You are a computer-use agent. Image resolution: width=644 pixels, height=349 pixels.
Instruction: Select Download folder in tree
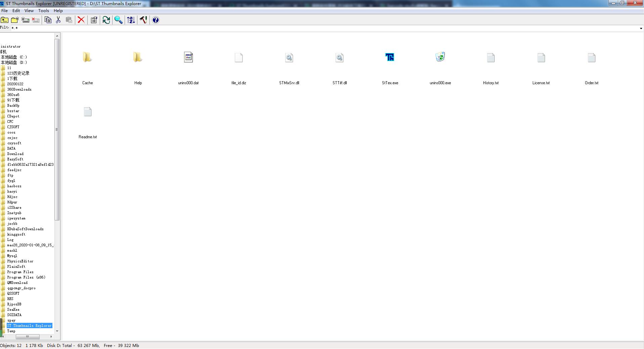point(15,154)
